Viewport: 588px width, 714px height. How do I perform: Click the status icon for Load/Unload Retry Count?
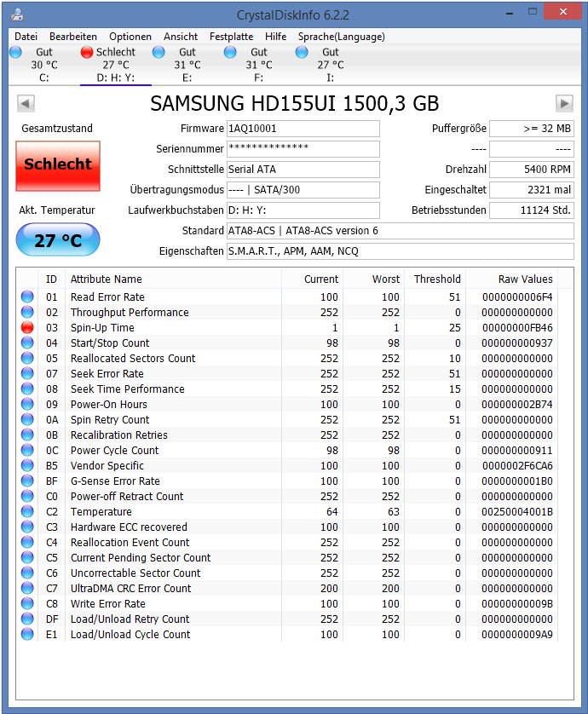coord(27,619)
